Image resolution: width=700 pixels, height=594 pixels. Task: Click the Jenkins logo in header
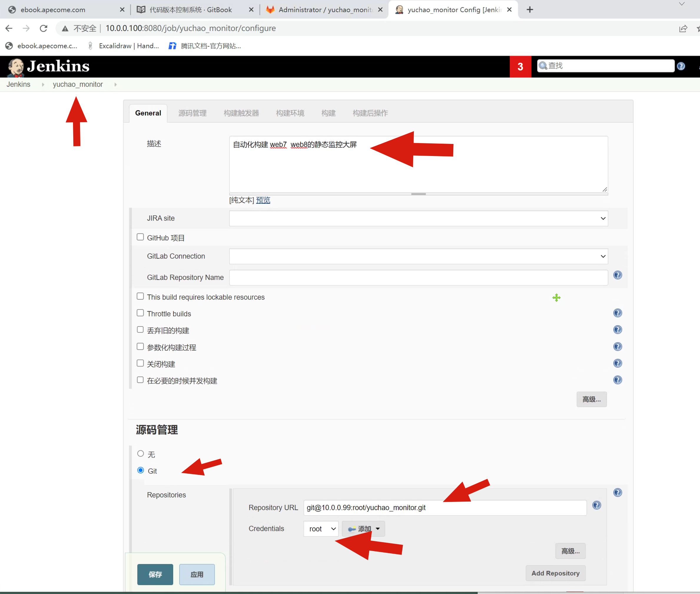[49, 66]
